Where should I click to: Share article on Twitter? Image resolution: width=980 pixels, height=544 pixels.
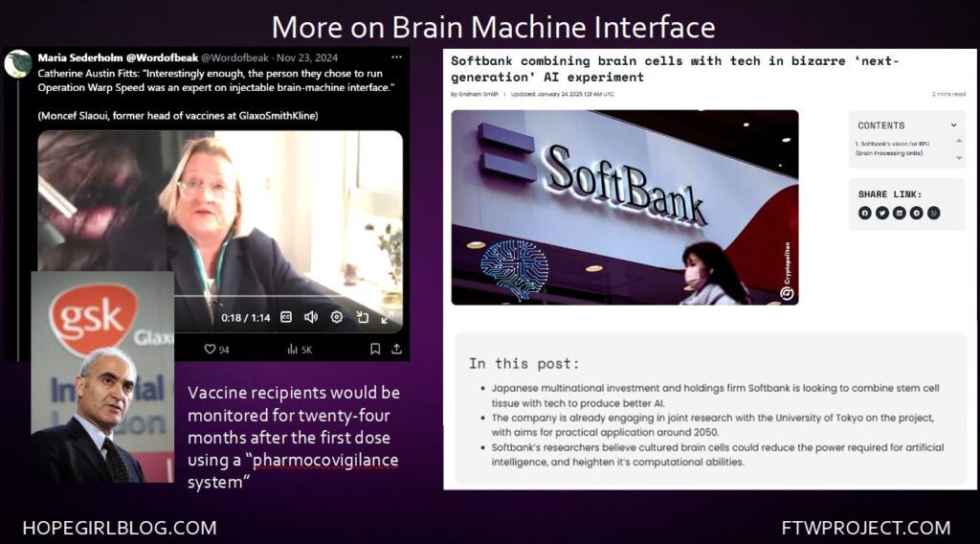[x=882, y=213]
